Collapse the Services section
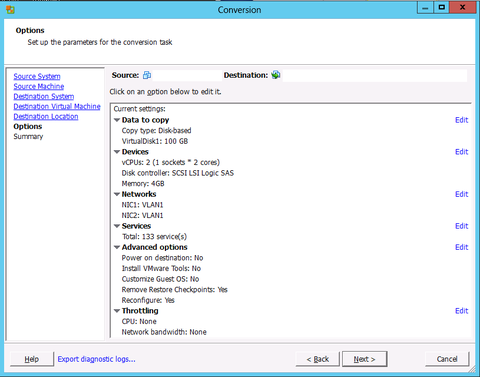Screen dimensions: 480x377 click(117, 226)
